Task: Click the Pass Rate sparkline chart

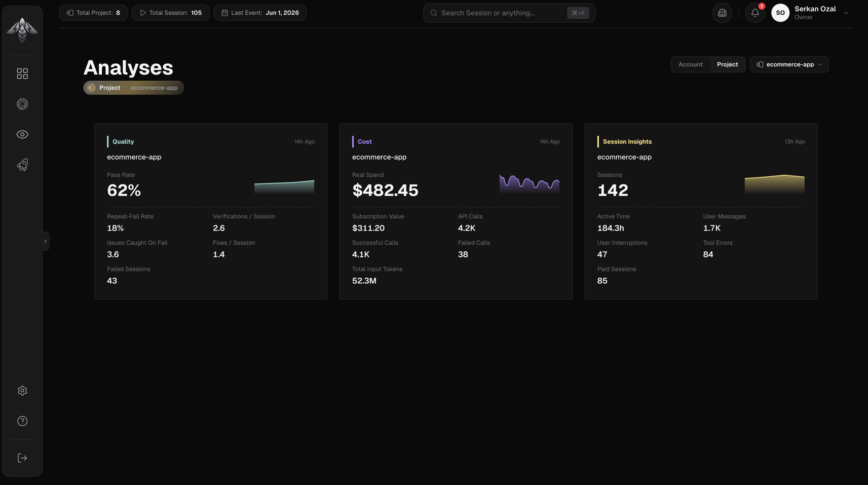Action: click(284, 186)
